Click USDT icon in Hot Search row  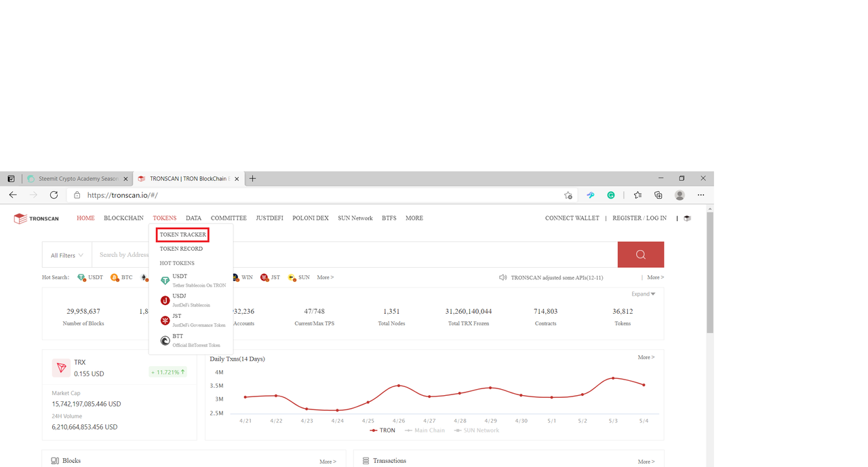pos(81,277)
